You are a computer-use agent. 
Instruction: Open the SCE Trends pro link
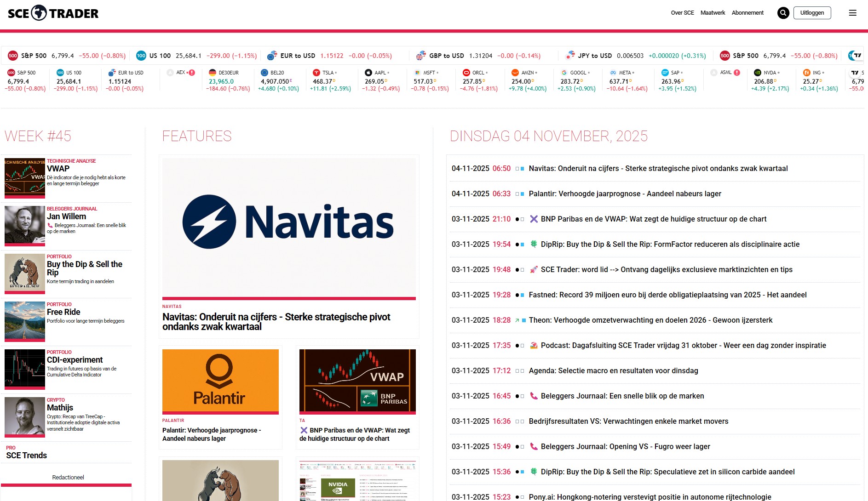point(27,455)
